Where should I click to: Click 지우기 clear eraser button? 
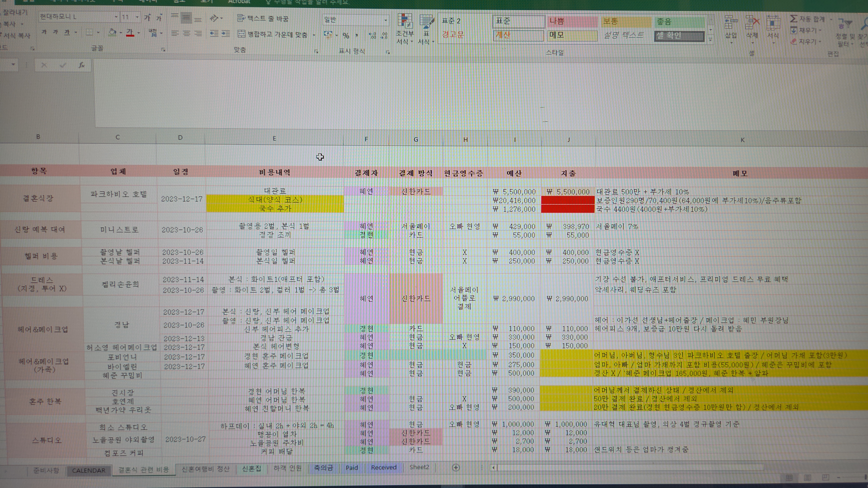point(806,41)
